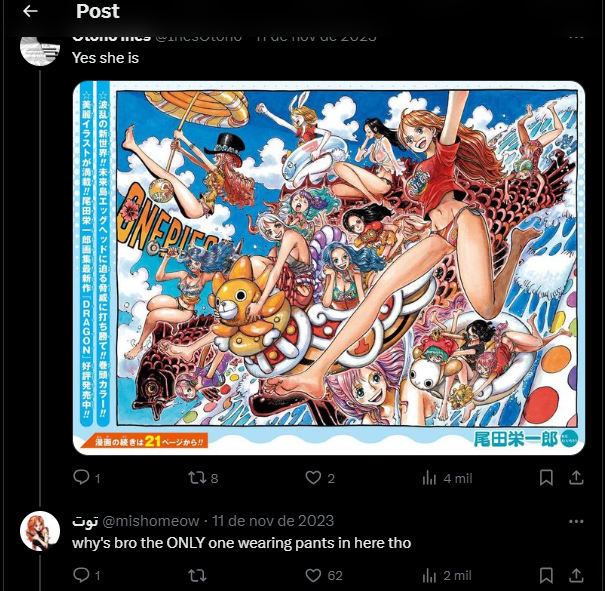Open the date 11 de nov de 2023
This screenshot has height=591, width=605.
coord(273,521)
